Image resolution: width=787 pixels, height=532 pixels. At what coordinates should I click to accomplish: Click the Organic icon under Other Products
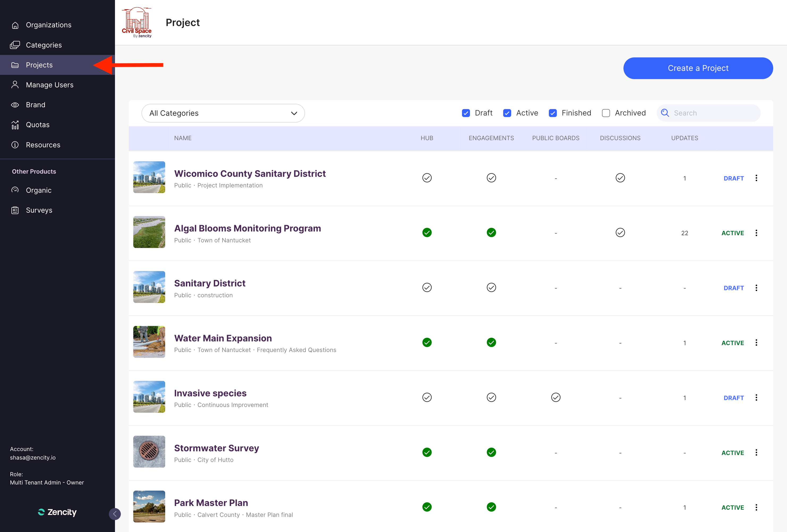tap(15, 190)
